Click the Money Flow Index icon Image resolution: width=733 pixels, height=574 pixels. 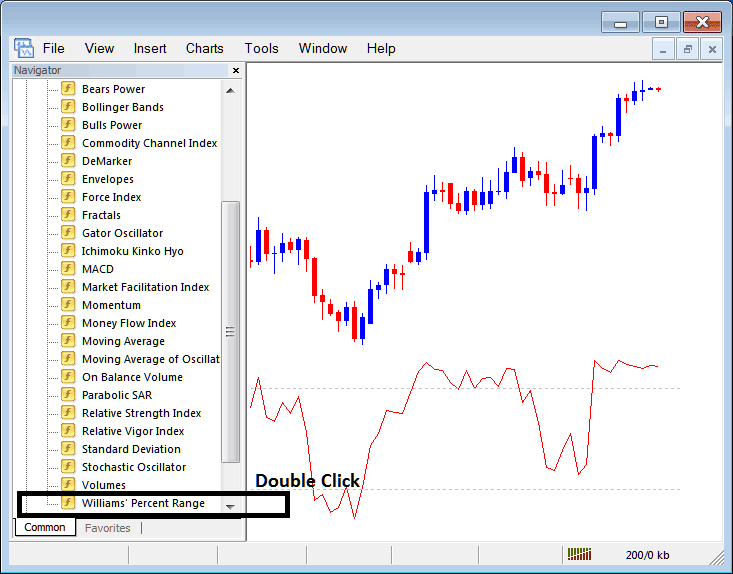click(x=68, y=323)
